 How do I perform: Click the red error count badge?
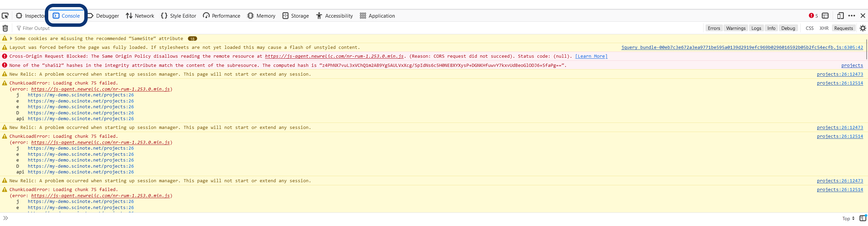click(813, 16)
